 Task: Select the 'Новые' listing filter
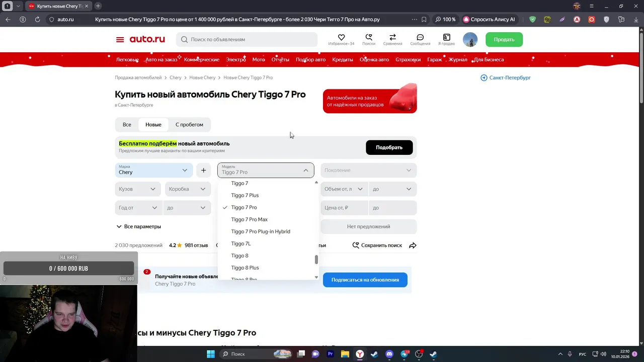pyautogui.click(x=153, y=125)
